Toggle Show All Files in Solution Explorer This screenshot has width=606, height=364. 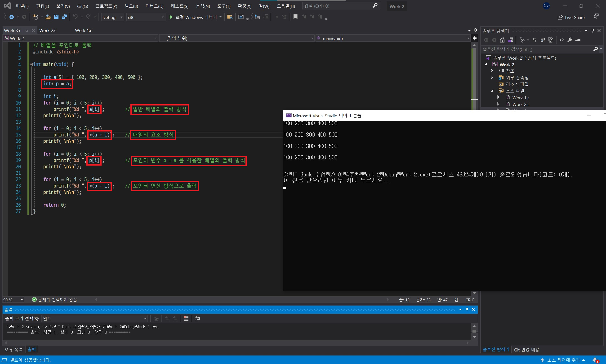[x=551, y=40]
